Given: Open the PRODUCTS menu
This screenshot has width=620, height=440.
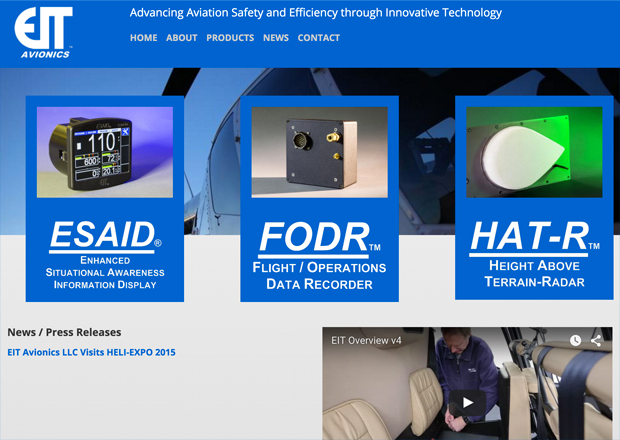Looking at the screenshot, I should click(x=230, y=38).
